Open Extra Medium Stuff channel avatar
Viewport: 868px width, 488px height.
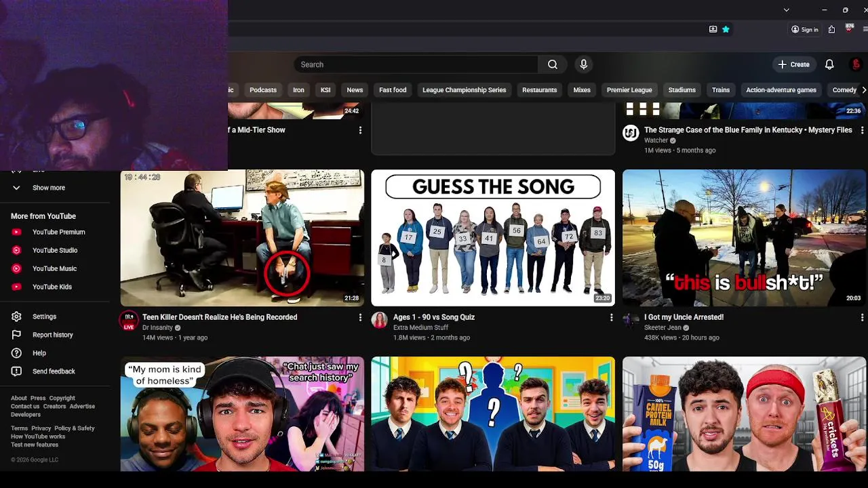click(380, 320)
